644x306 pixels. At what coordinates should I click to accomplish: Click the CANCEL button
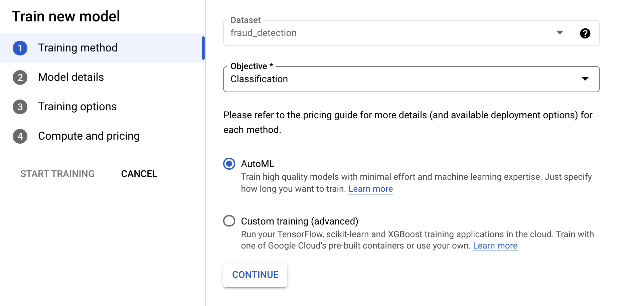pyautogui.click(x=139, y=174)
